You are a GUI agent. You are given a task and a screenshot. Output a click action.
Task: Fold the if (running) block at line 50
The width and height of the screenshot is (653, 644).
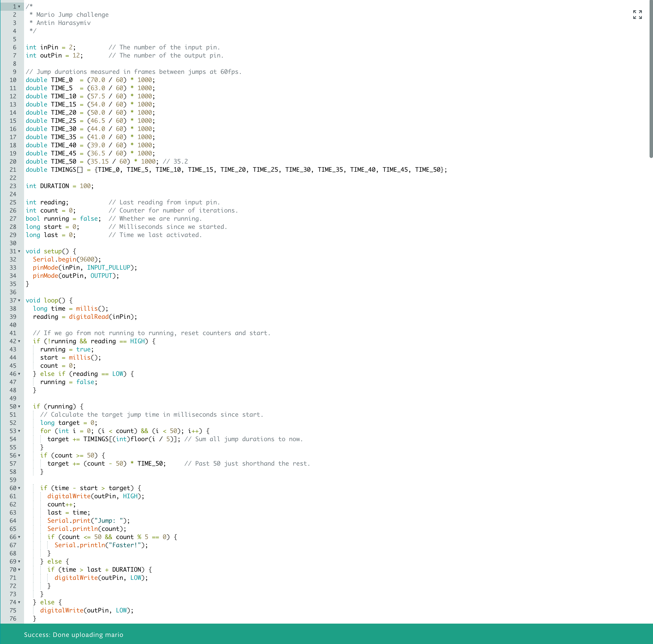pyautogui.click(x=19, y=406)
